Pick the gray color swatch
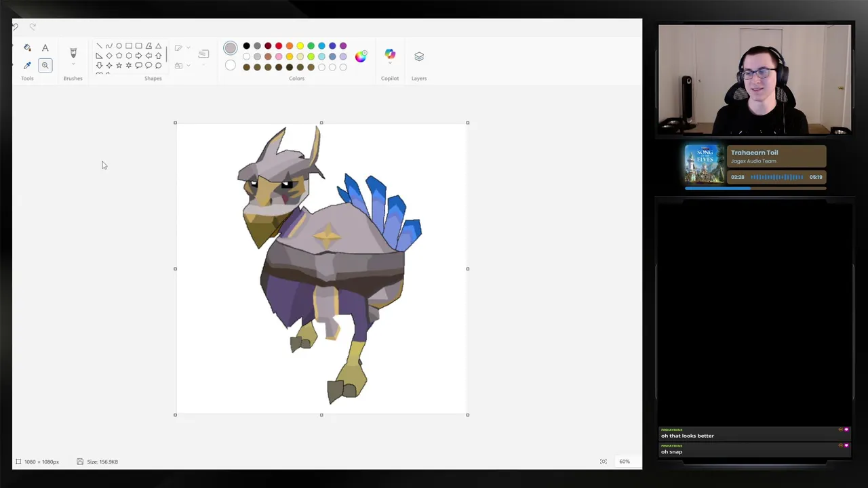This screenshot has height=488, width=868. (x=257, y=45)
